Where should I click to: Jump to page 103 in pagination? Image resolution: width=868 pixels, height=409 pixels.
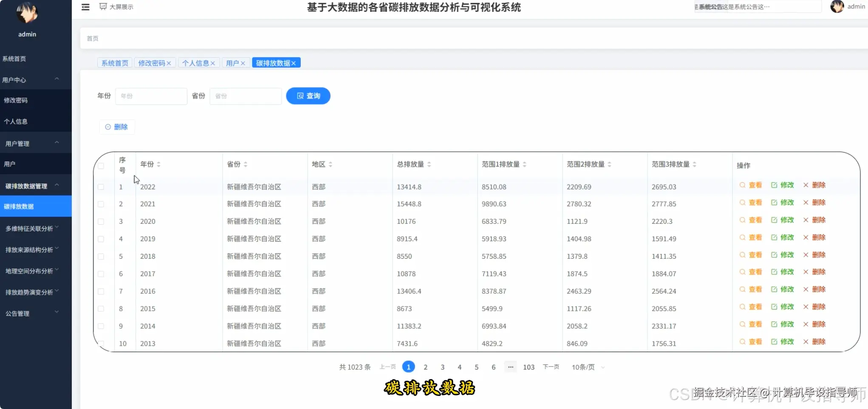point(528,367)
